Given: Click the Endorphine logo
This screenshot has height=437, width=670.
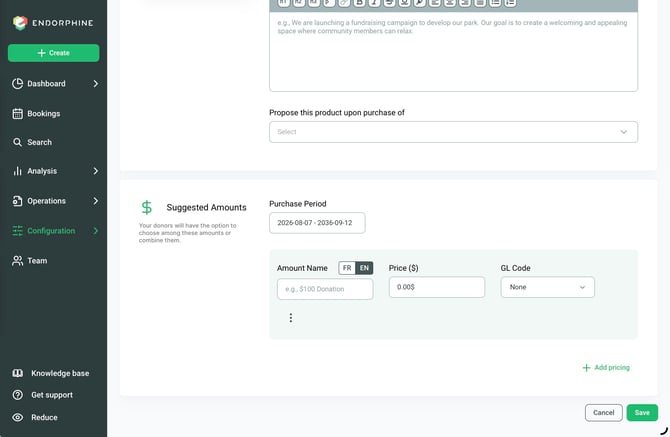Looking at the screenshot, I should (x=53, y=23).
